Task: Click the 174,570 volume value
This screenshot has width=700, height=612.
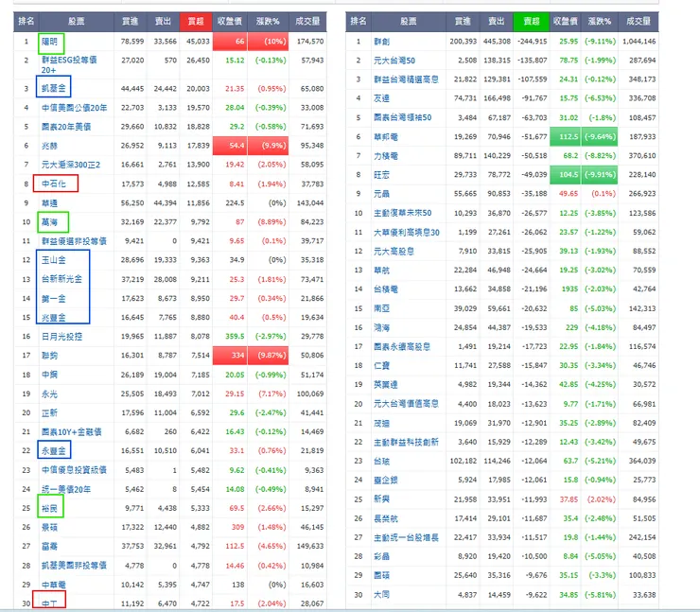Action: click(310, 42)
